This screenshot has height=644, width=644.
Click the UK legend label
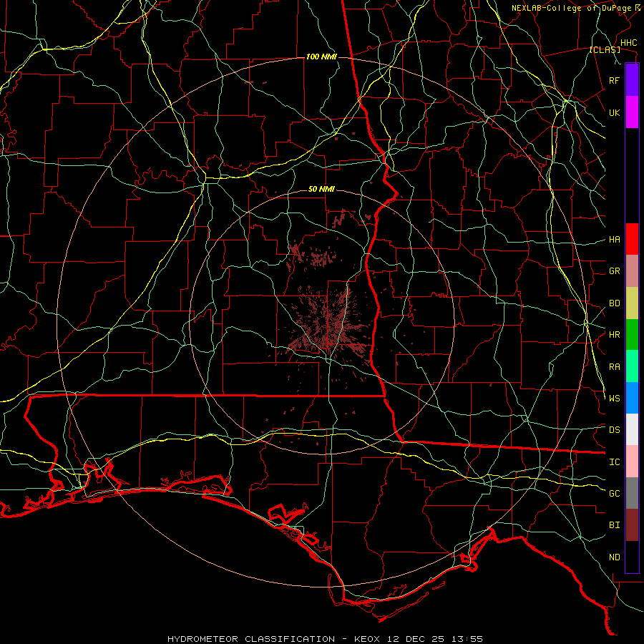[615, 112]
